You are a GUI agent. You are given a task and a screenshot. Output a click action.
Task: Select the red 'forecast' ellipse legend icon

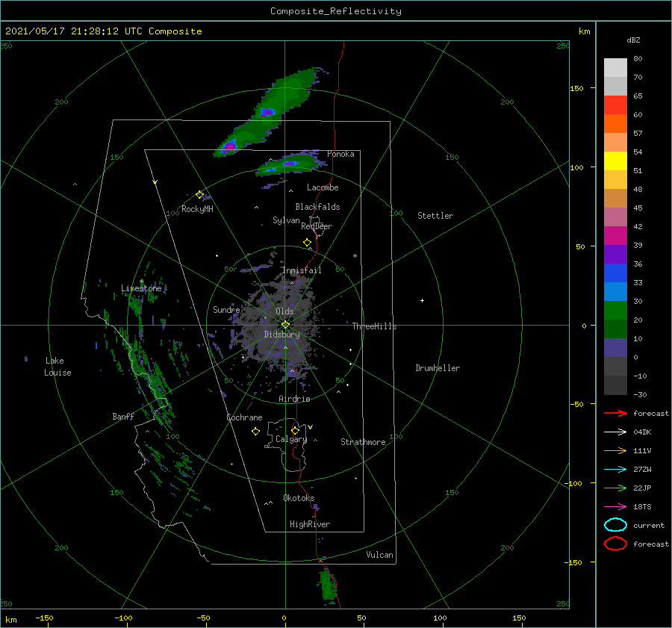615,544
